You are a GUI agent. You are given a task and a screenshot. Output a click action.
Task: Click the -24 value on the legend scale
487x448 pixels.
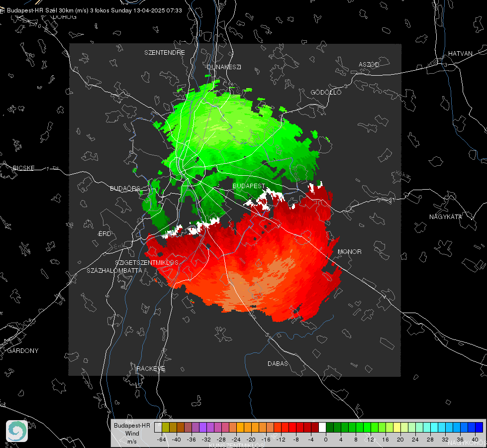pos(236,440)
